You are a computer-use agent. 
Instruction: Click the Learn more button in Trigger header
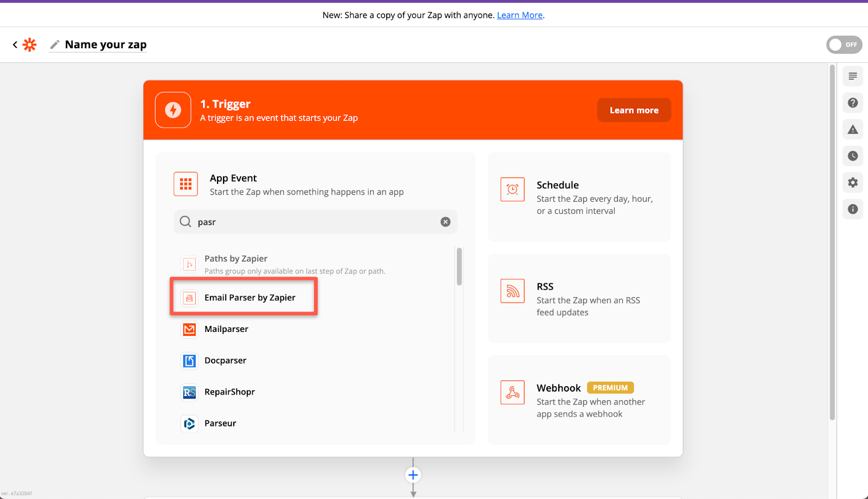(x=634, y=110)
